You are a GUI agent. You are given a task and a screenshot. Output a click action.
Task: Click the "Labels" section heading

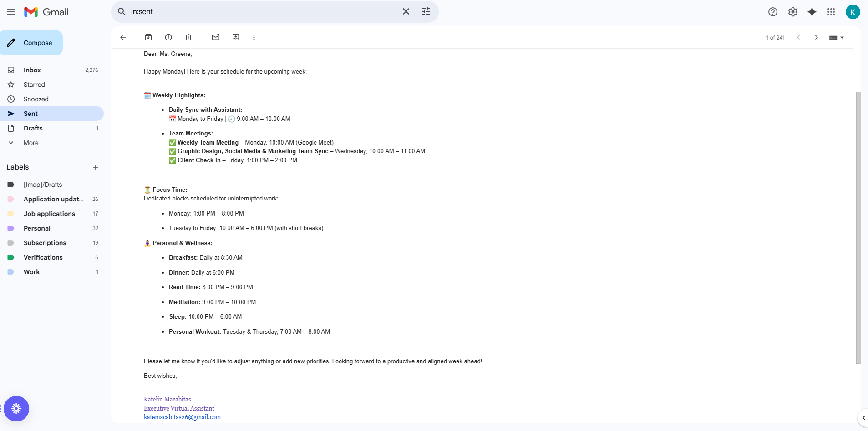[18, 167]
